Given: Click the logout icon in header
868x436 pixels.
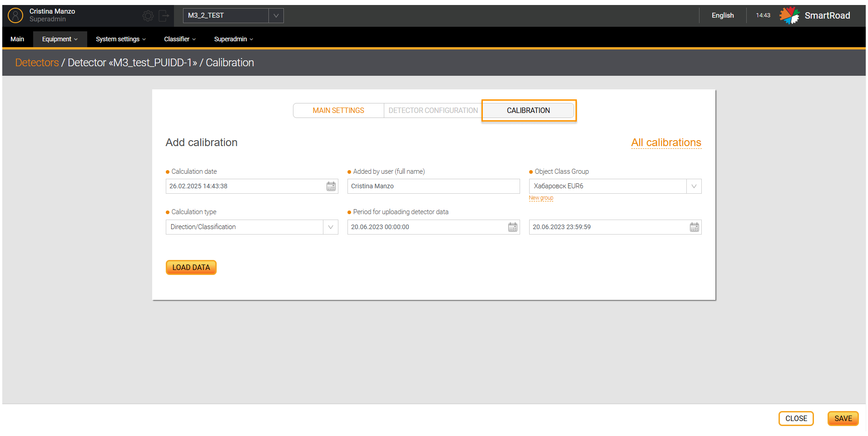Looking at the screenshot, I should pos(164,16).
